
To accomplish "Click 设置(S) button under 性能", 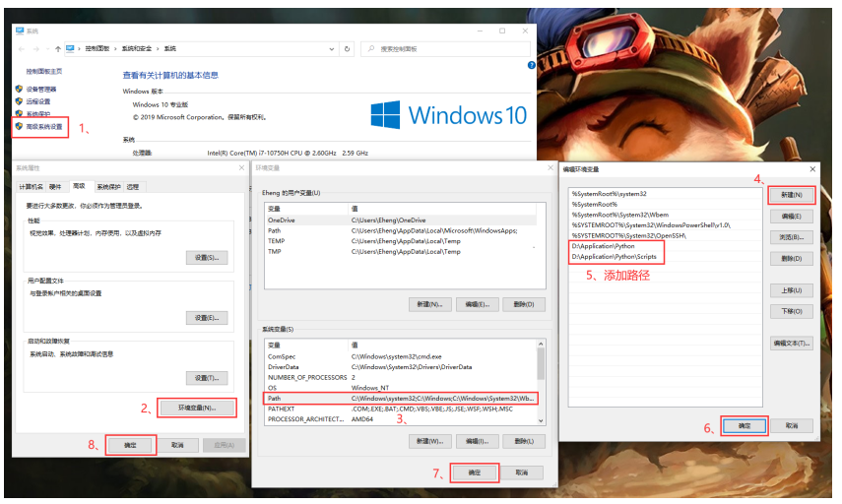I will coord(207,258).
